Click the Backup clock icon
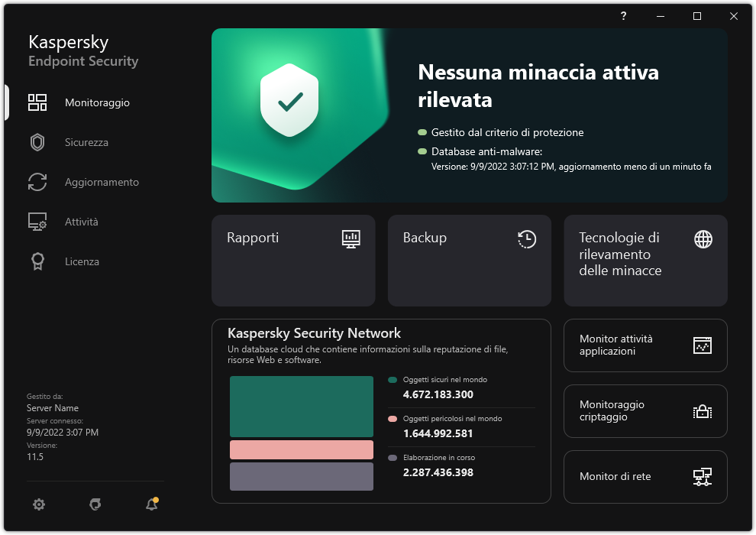The width and height of the screenshot is (756, 535). click(526, 238)
